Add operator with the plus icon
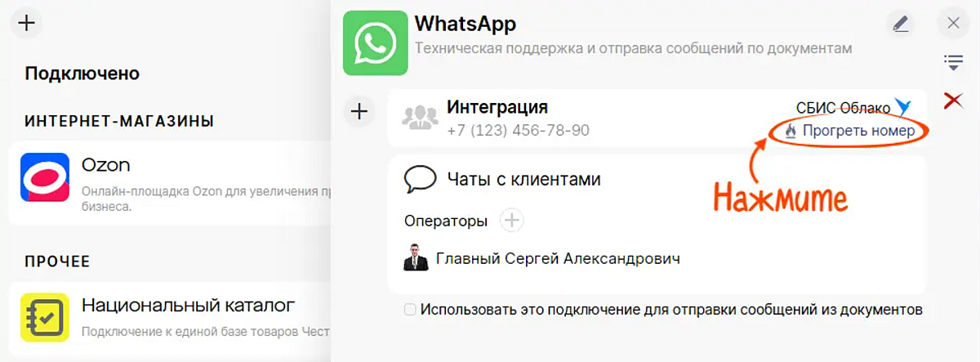The height and width of the screenshot is (362, 980). pos(512,220)
